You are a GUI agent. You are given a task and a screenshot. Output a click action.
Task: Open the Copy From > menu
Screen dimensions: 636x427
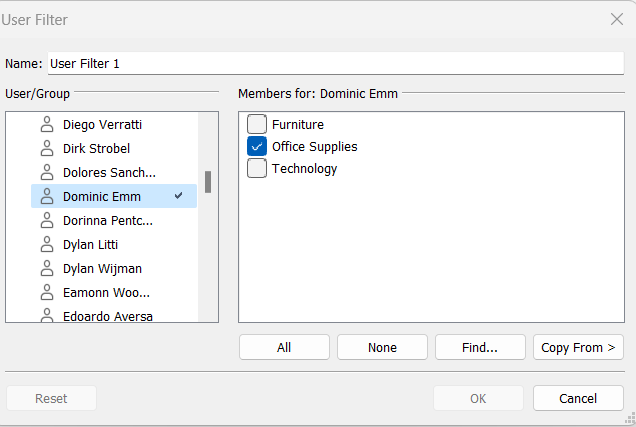(578, 348)
